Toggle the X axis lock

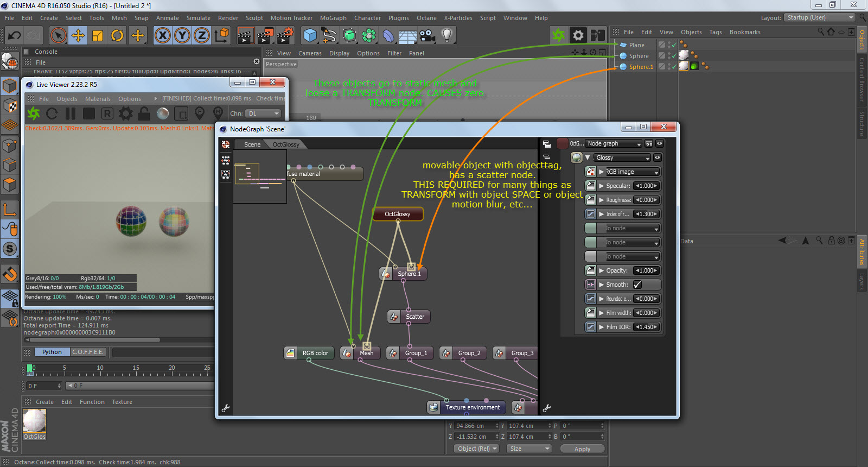pyautogui.click(x=162, y=36)
